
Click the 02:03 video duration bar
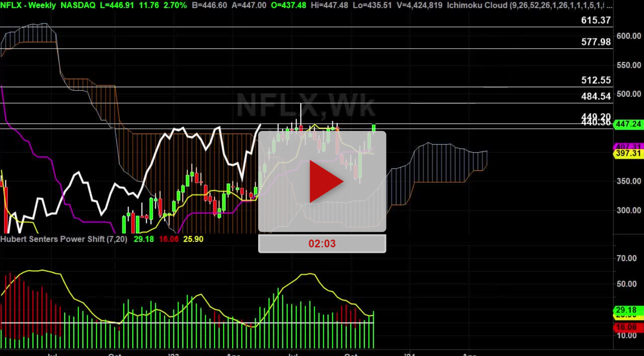click(x=322, y=243)
